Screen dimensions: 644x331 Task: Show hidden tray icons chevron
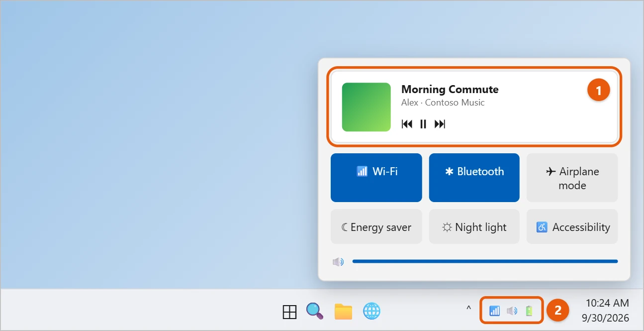(x=468, y=309)
